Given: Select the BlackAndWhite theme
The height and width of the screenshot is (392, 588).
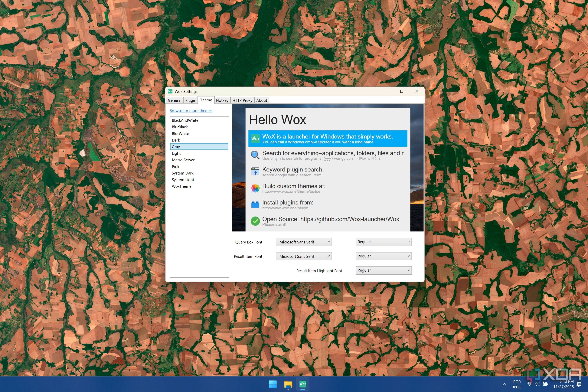Looking at the screenshot, I should pyautogui.click(x=199, y=120).
